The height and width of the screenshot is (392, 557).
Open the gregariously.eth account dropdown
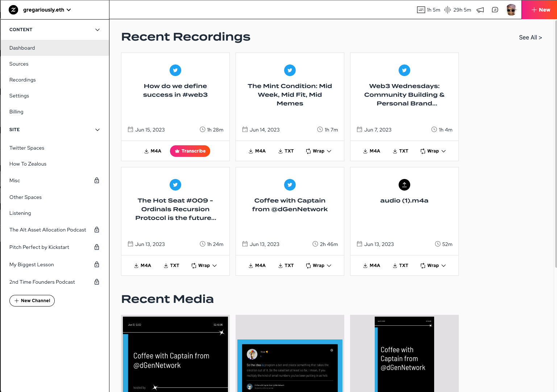pyautogui.click(x=47, y=10)
